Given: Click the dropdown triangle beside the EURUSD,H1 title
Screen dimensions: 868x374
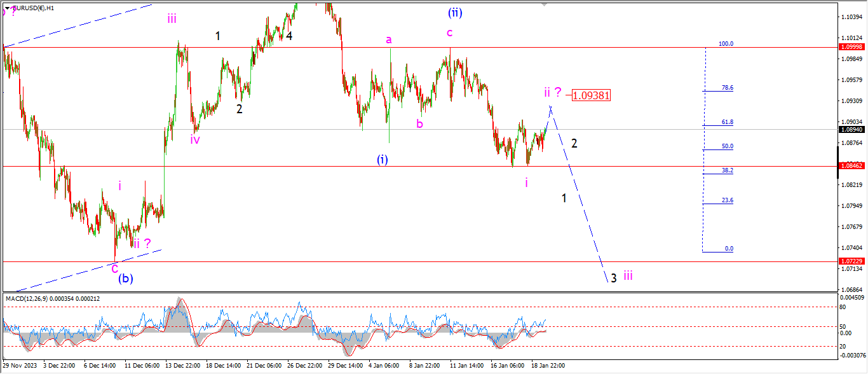Looking at the screenshot, I should [8, 8].
